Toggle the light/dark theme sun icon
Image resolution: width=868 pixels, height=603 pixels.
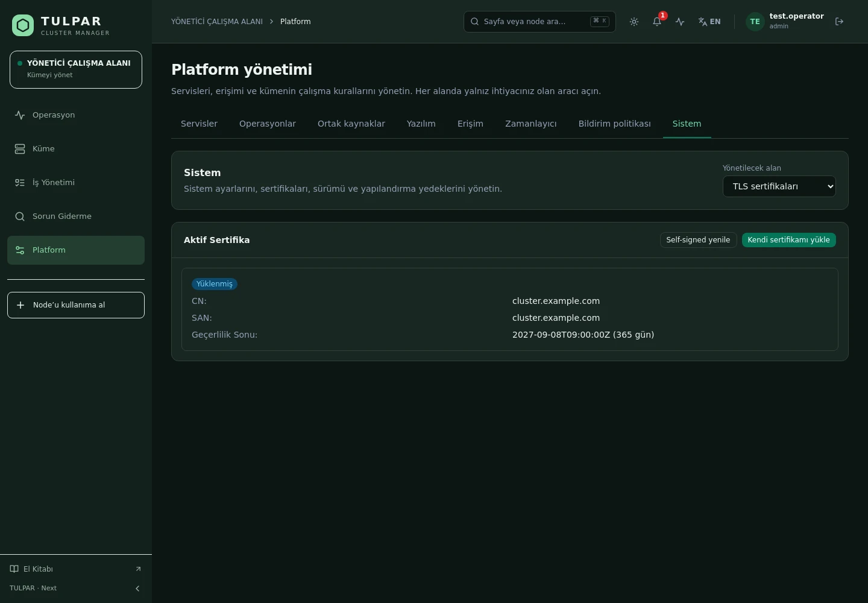[634, 22]
